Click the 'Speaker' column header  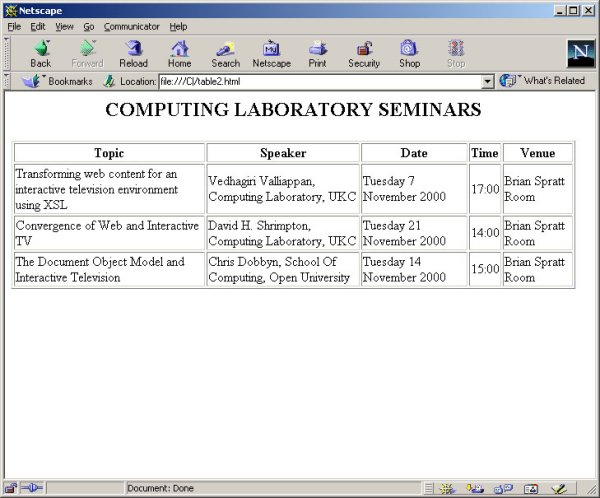[x=283, y=153]
